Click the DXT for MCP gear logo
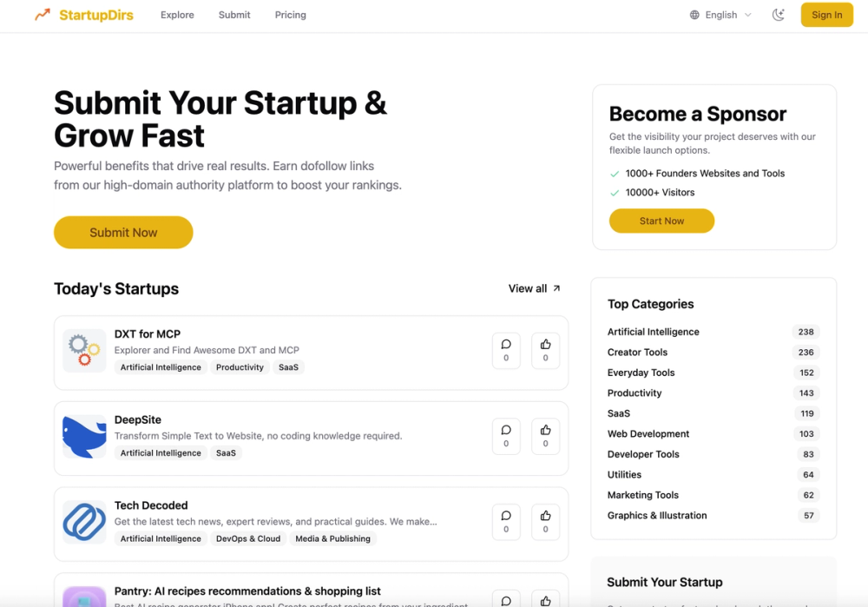Viewport: 868px width, 607px height. [x=84, y=350]
